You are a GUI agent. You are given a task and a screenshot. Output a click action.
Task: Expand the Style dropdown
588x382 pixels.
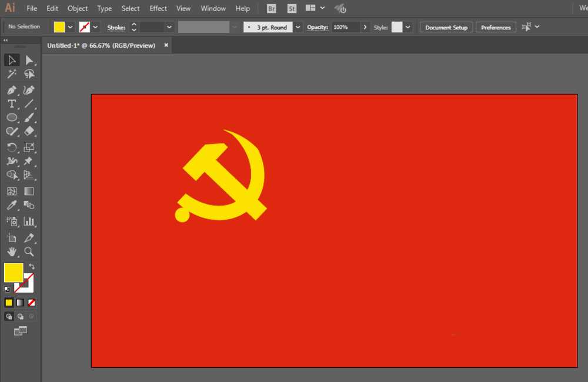pos(406,27)
